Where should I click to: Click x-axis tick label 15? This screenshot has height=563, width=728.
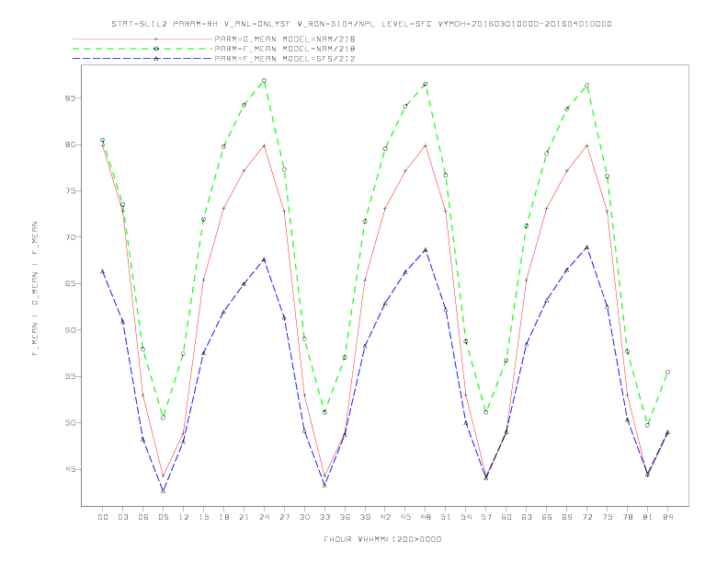point(203,517)
